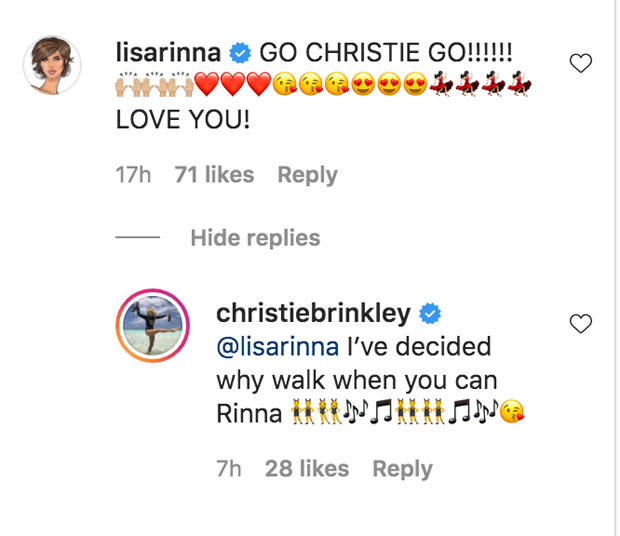This screenshot has height=536, width=620.
Task: Click lisarinna's blue verified badge
Action: pyautogui.click(x=240, y=51)
